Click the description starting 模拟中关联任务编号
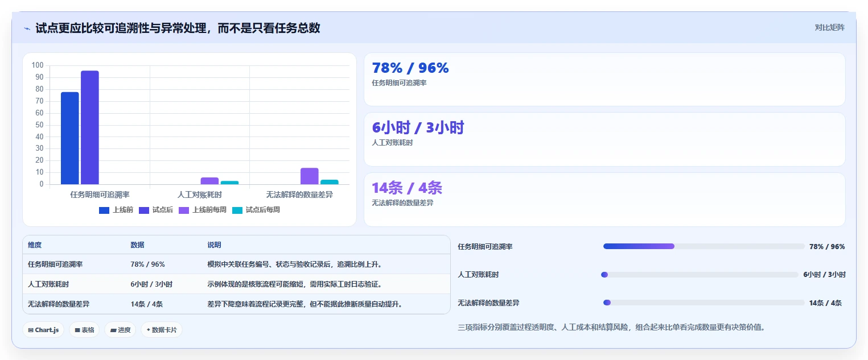 pyautogui.click(x=294, y=264)
